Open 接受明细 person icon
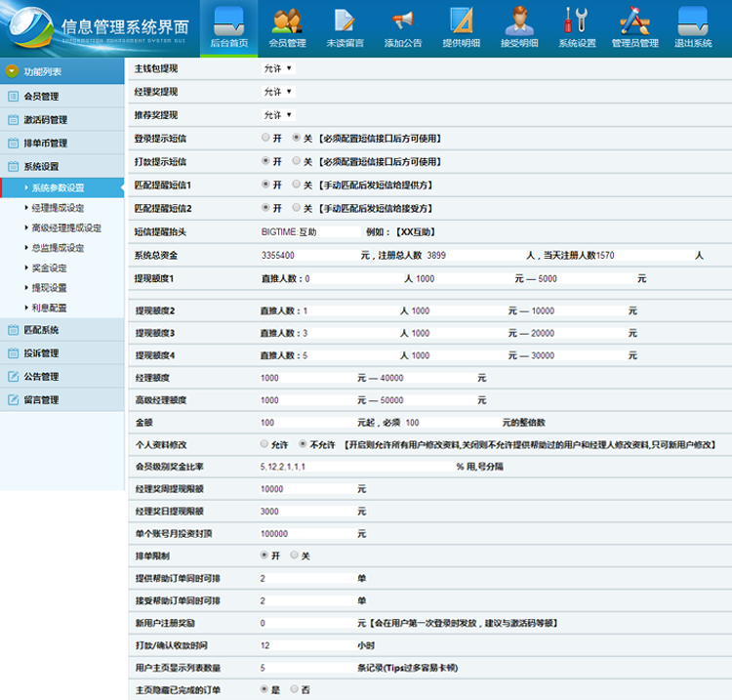This screenshot has width=732, height=700. point(519,21)
